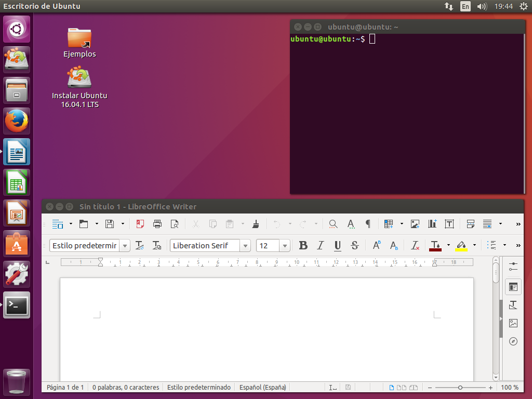Toggle Italic text formatting
Image resolution: width=532 pixels, height=399 pixels.
[x=320, y=245]
